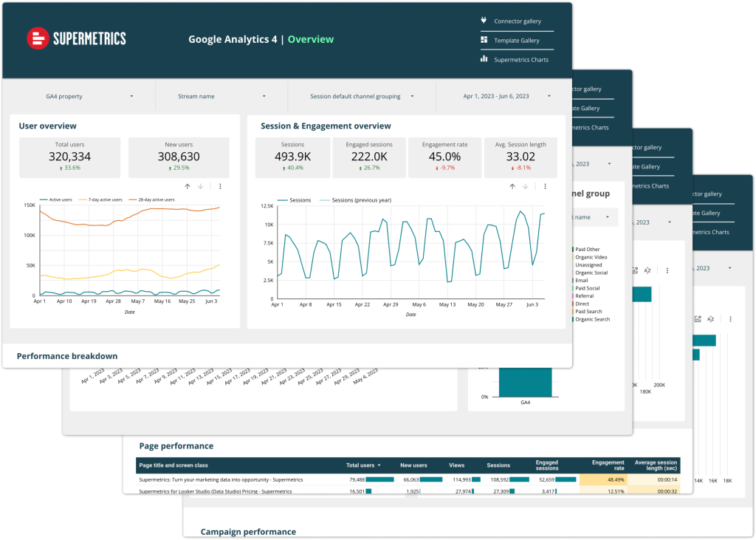
Task: Click the 48.49% engagement rate cell
Action: pos(603,479)
